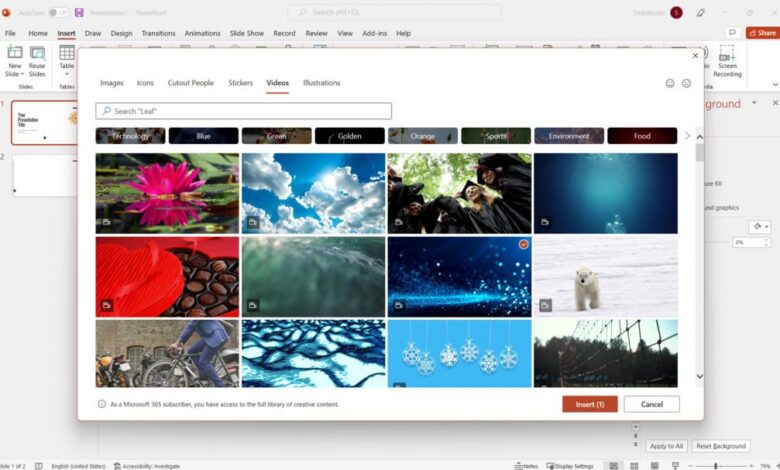Switch to the Cutout People tab
The height and width of the screenshot is (470, 780).
tap(191, 83)
